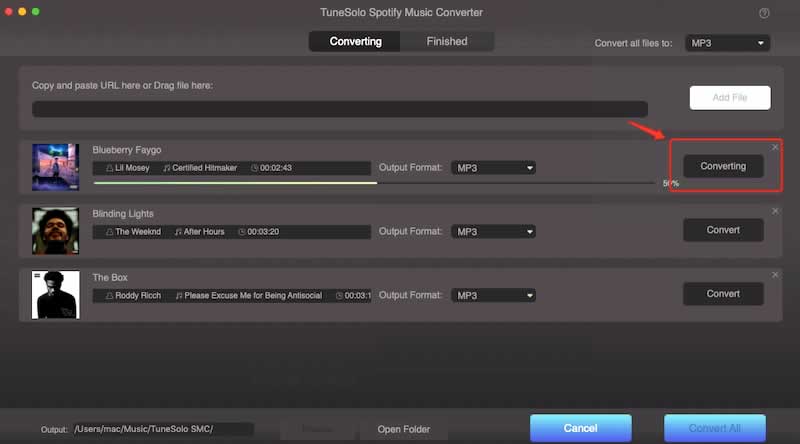This screenshot has height=444, width=800.
Task: Click the URL paste input field
Action: 340,109
